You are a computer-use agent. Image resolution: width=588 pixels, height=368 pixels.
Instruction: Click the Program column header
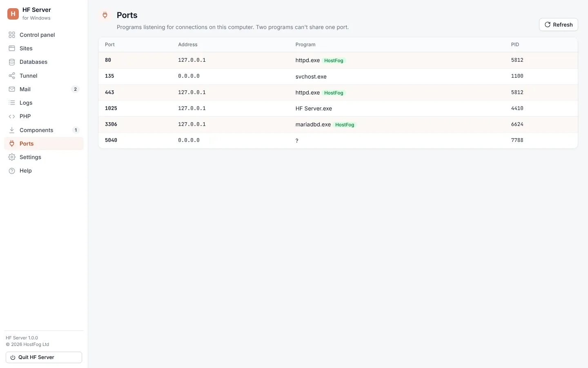pos(305,45)
